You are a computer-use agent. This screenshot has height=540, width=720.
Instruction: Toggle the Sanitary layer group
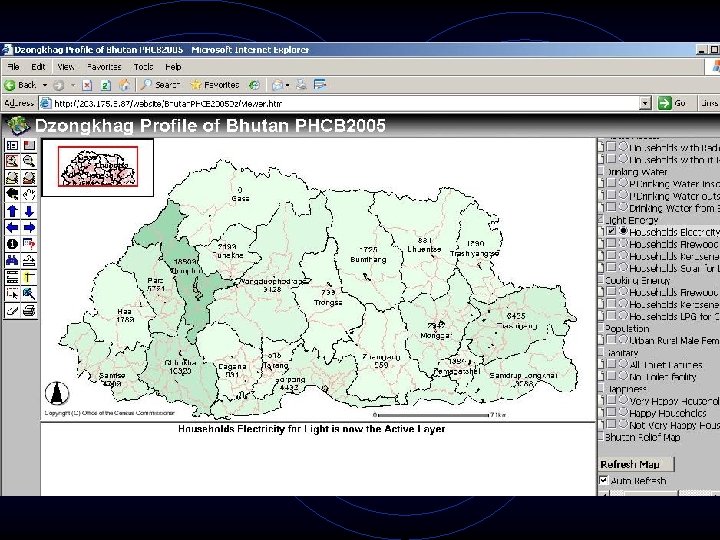601,352
